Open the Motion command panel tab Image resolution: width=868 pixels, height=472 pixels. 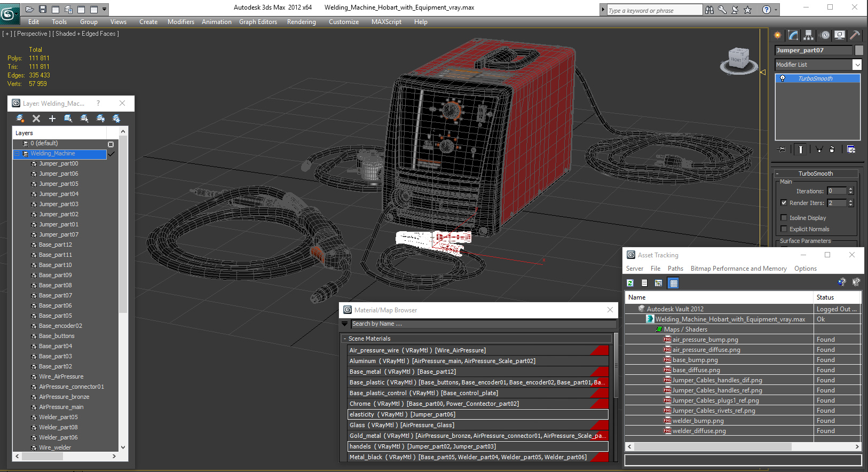(825, 35)
